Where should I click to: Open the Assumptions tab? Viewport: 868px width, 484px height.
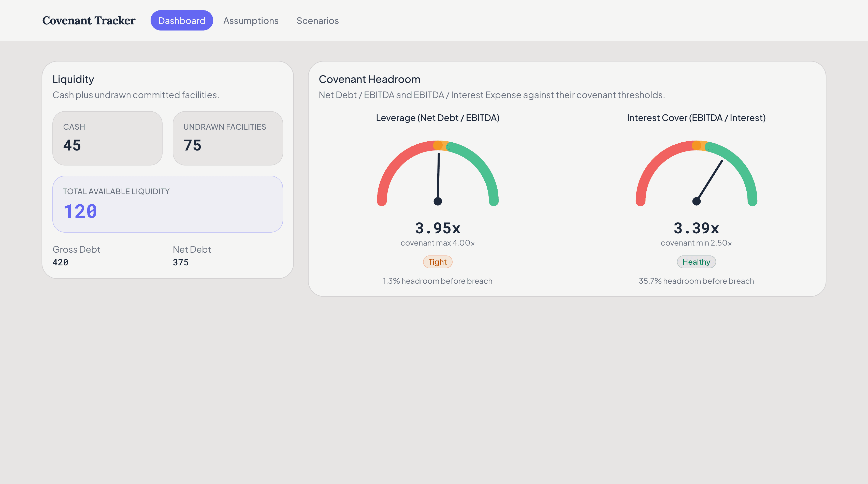(x=251, y=21)
